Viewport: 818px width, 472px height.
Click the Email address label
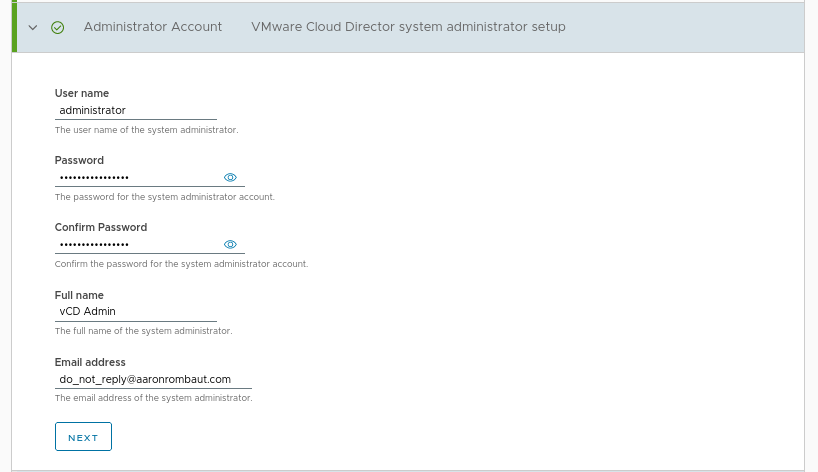coord(90,362)
